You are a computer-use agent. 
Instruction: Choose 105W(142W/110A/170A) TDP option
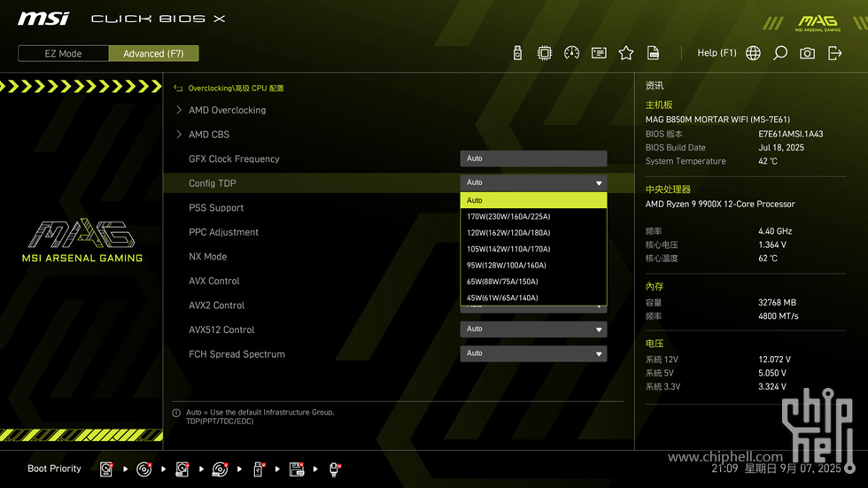[x=533, y=249]
